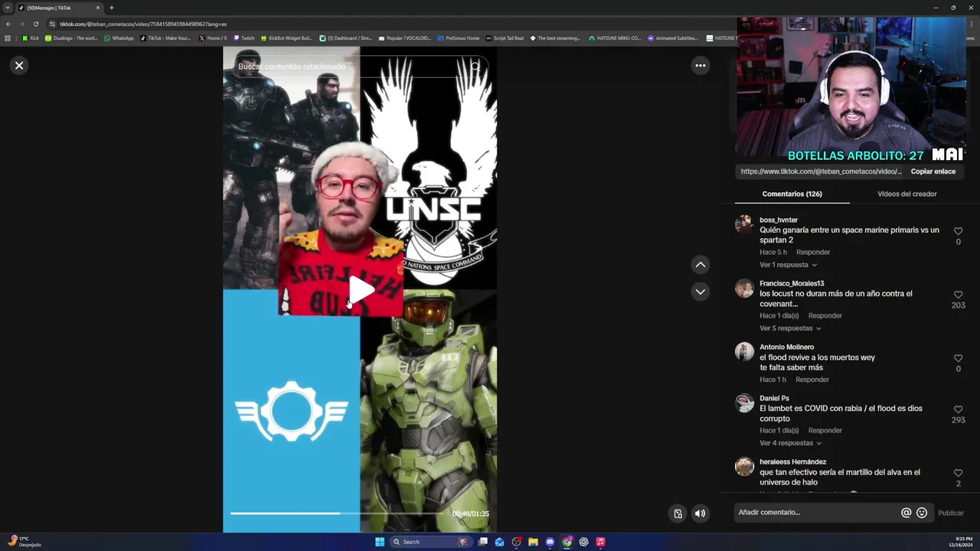The width and height of the screenshot is (980, 551).
Task: Open Antonio Molinero's profile avatar
Action: (744, 351)
